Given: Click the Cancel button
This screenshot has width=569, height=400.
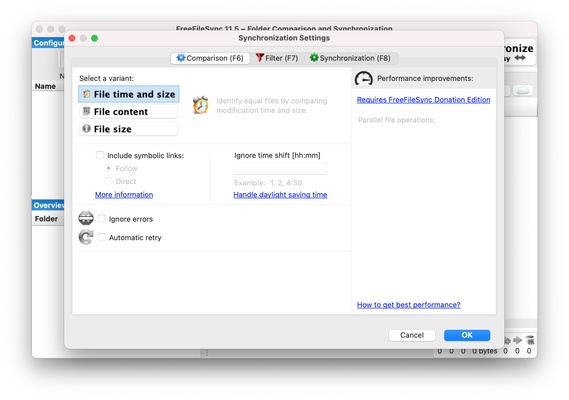Looking at the screenshot, I should [412, 335].
